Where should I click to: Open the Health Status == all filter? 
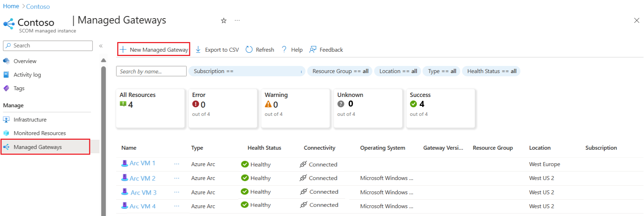tap(491, 71)
